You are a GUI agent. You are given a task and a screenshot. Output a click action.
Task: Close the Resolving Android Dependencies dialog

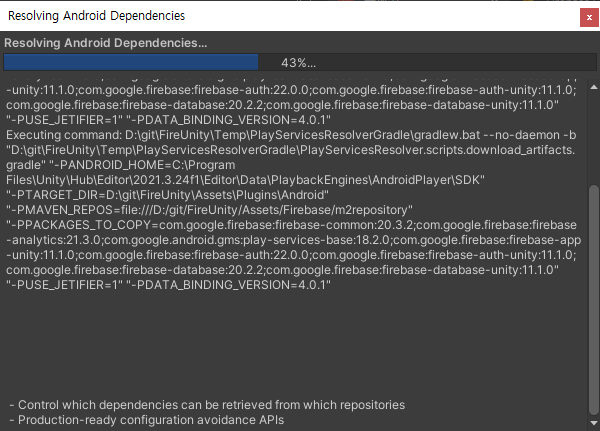click(x=589, y=18)
